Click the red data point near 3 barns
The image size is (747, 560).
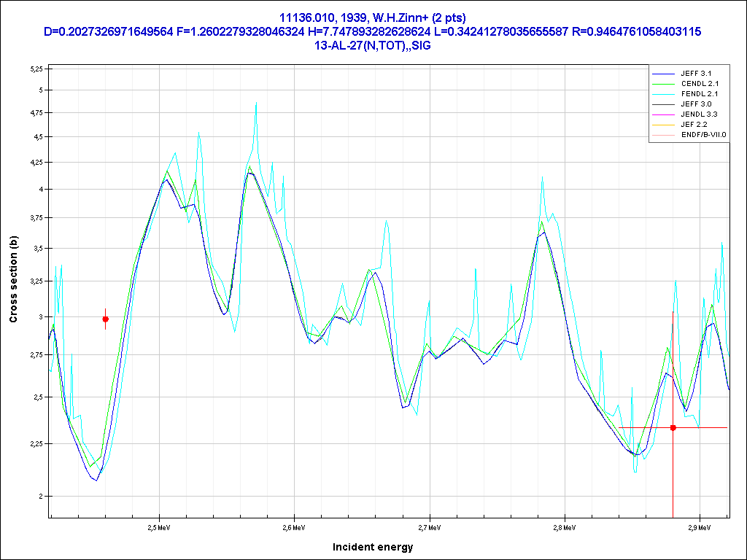pos(105,319)
